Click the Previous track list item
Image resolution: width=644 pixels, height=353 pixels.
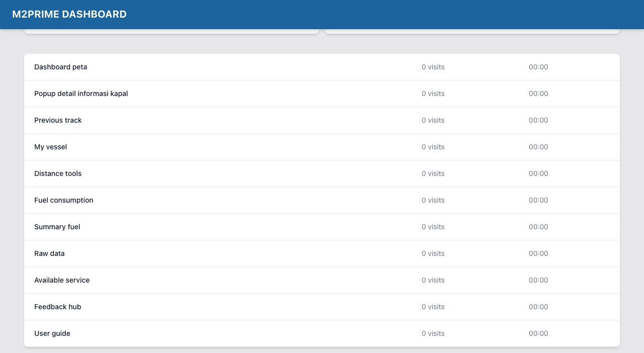58,120
